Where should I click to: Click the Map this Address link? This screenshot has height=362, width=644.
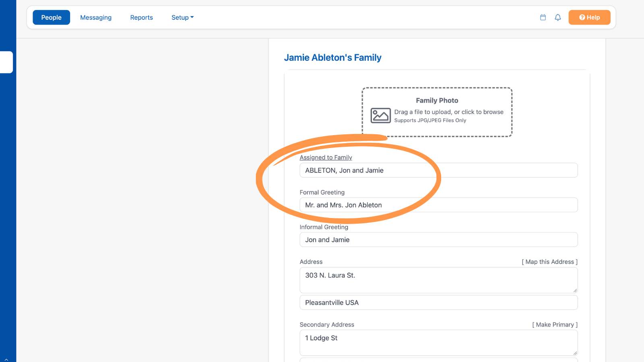point(549,262)
